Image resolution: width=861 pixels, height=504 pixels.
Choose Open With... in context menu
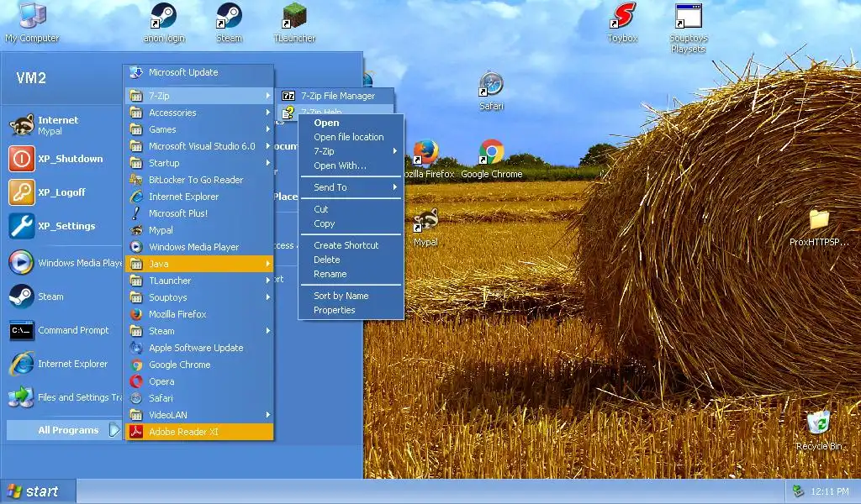coord(351,165)
